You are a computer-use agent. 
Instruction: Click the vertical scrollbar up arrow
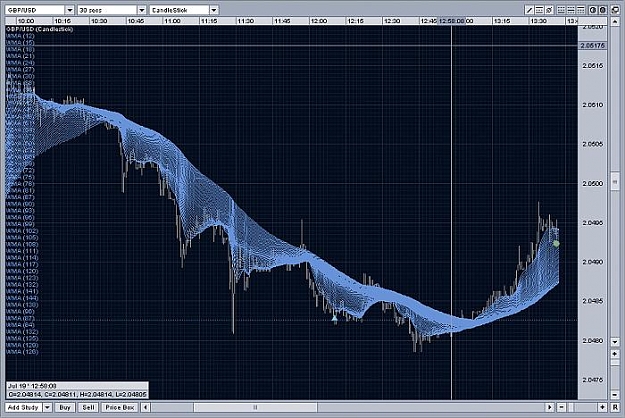click(x=615, y=21)
